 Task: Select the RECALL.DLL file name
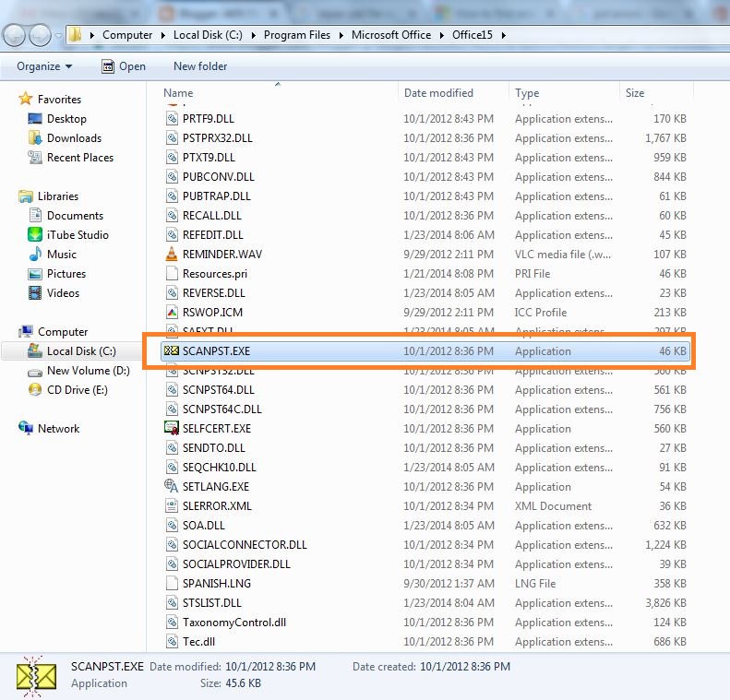click(x=212, y=216)
